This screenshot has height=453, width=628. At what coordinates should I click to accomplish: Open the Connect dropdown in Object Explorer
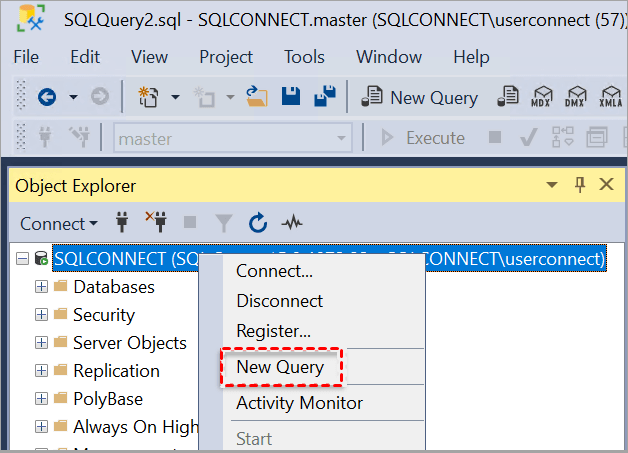[59, 223]
